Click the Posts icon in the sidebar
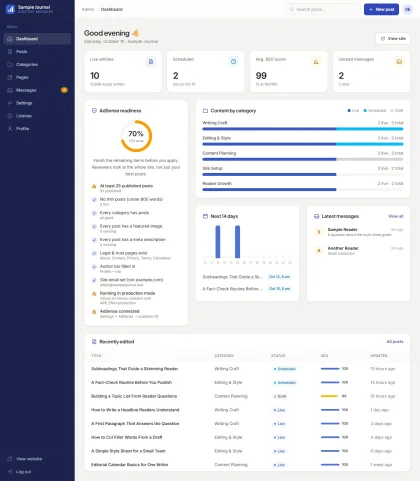420x481 pixels. tap(10, 52)
